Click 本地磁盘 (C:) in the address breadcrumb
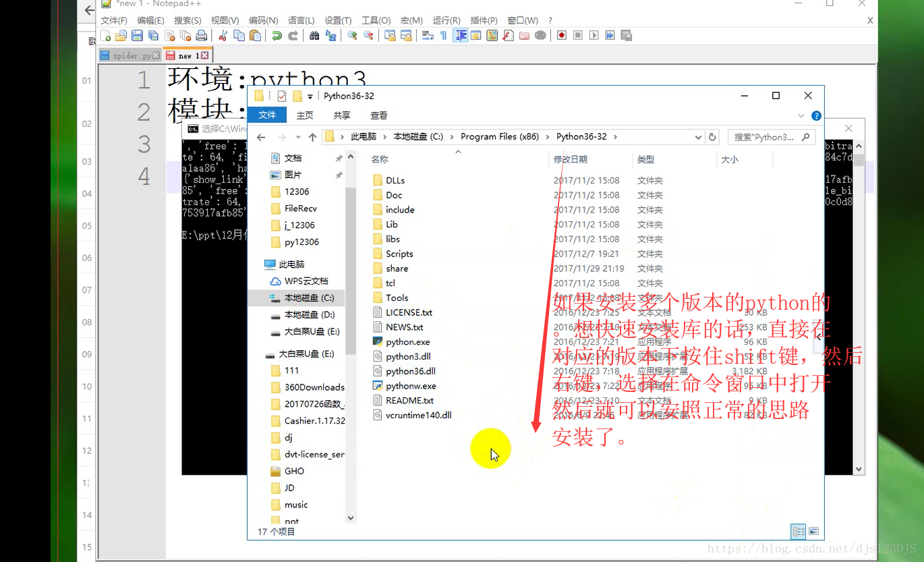Viewport: 924px width, 562px height. click(x=418, y=137)
